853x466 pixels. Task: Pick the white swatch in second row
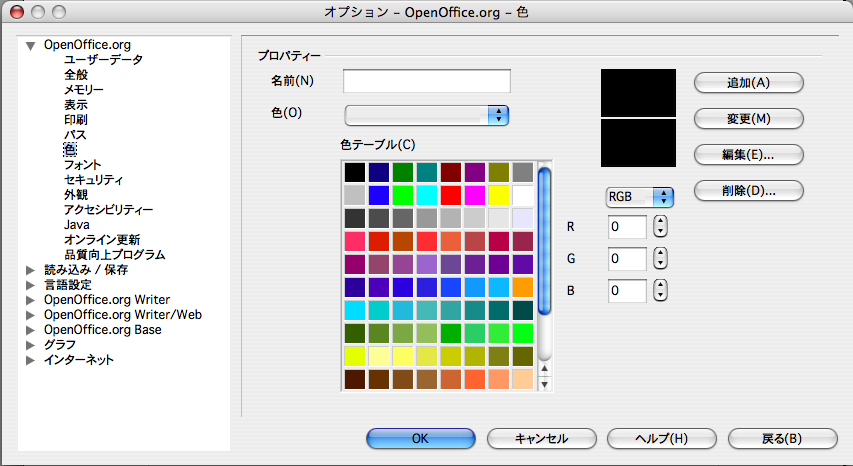(x=522, y=195)
